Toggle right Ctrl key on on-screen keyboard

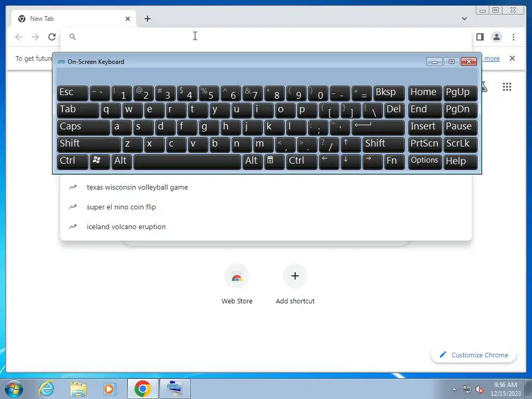[x=302, y=162]
